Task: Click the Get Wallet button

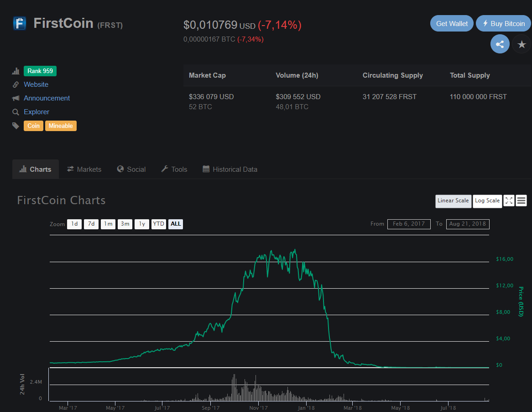Action: coord(452,23)
